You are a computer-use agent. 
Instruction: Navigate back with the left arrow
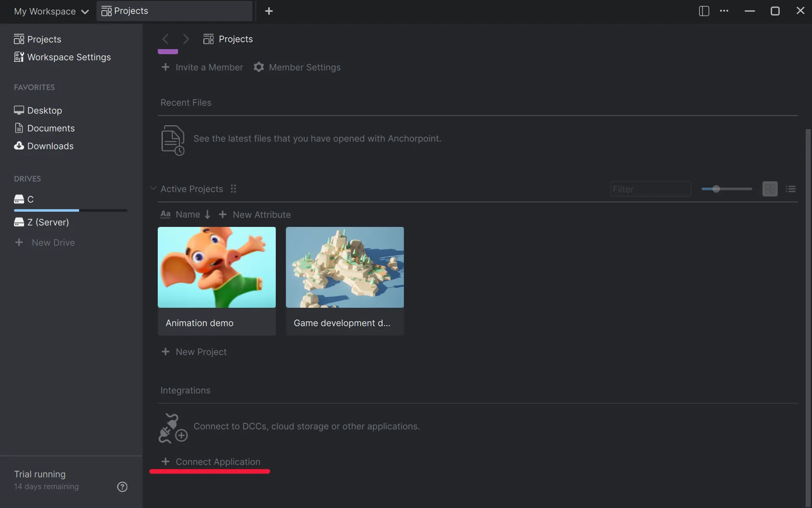point(166,39)
